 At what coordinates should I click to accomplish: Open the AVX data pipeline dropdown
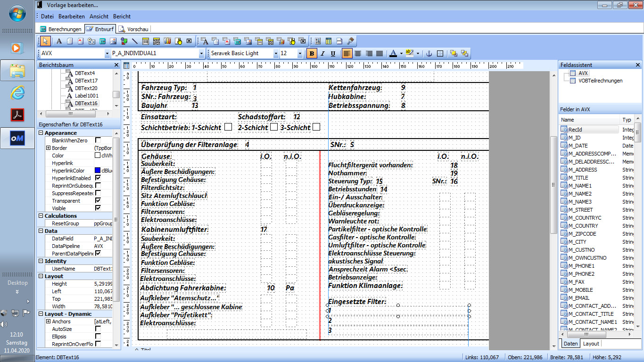tap(107, 53)
